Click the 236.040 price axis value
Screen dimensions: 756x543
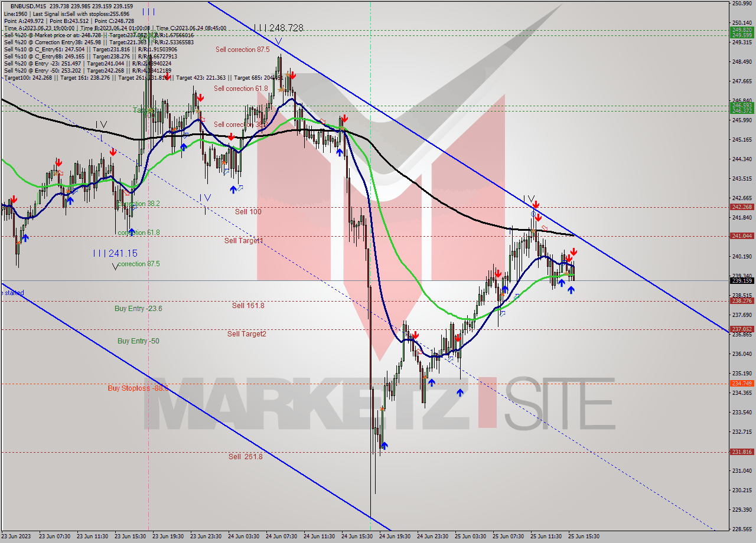coord(742,354)
